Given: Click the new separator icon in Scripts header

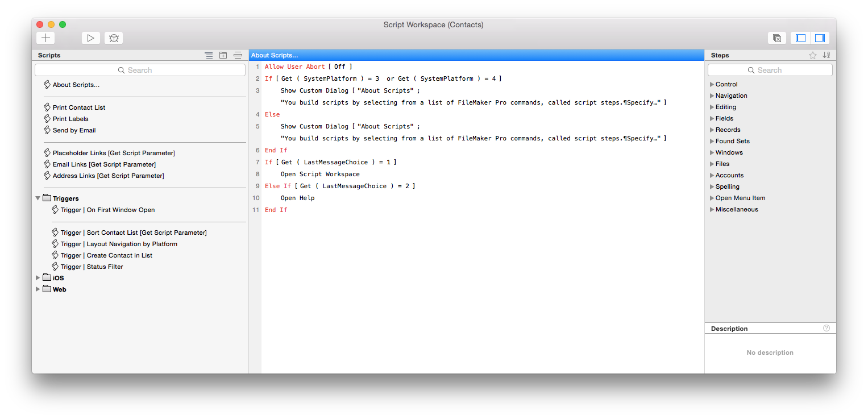Looking at the screenshot, I should coord(238,55).
